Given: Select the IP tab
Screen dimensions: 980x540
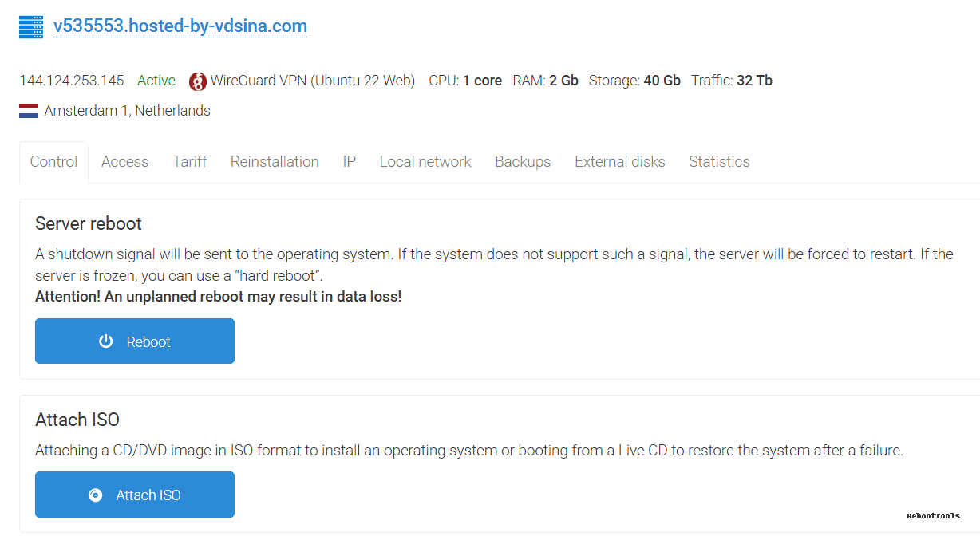Looking at the screenshot, I should [x=349, y=162].
